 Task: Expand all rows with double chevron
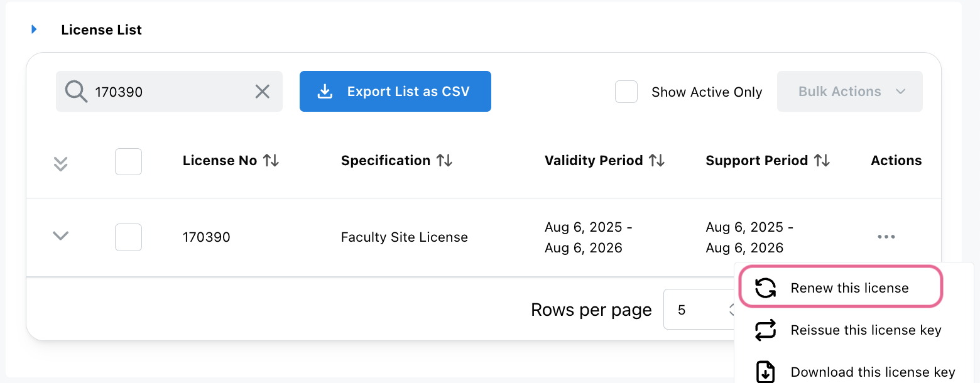(60, 163)
